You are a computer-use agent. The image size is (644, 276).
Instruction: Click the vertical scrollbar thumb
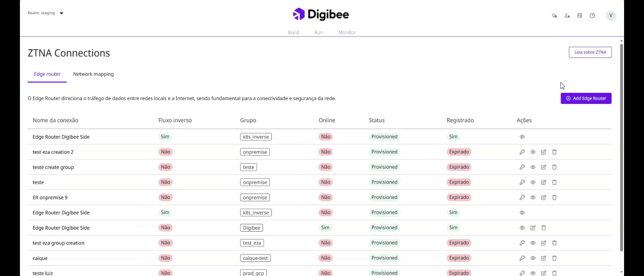(621, 148)
